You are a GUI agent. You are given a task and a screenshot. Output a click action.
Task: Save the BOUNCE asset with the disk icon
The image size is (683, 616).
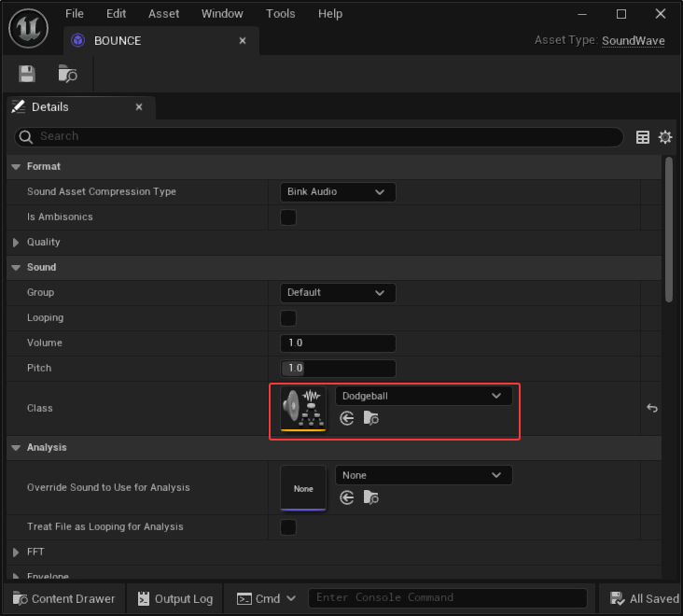(27, 74)
